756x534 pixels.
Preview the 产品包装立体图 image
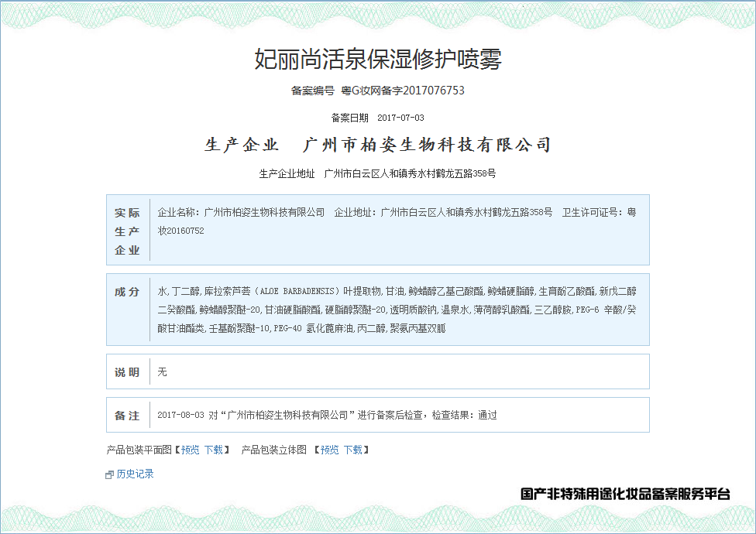tap(330, 450)
